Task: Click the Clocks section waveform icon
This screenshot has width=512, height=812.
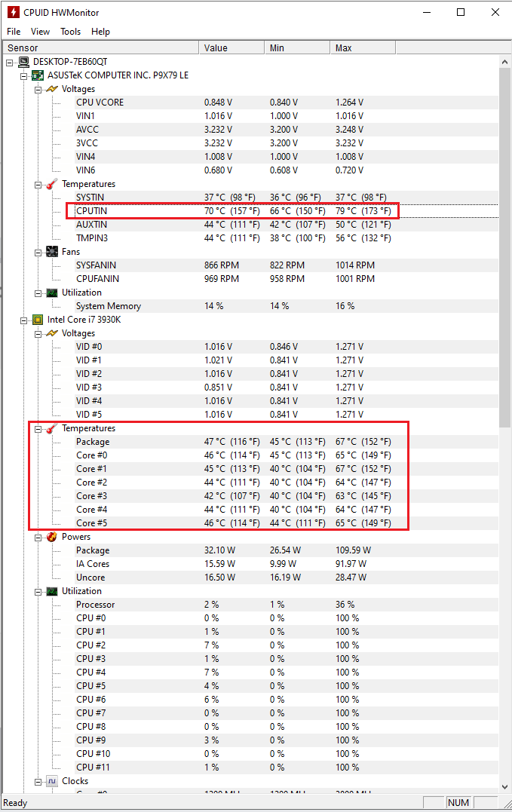Action: pos(52,781)
